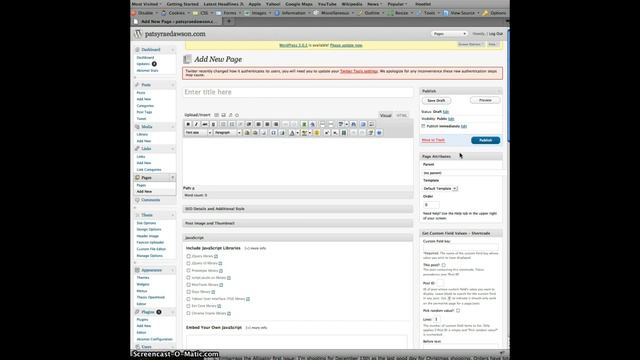Open the Help tab dropdown

tap(493, 44)
